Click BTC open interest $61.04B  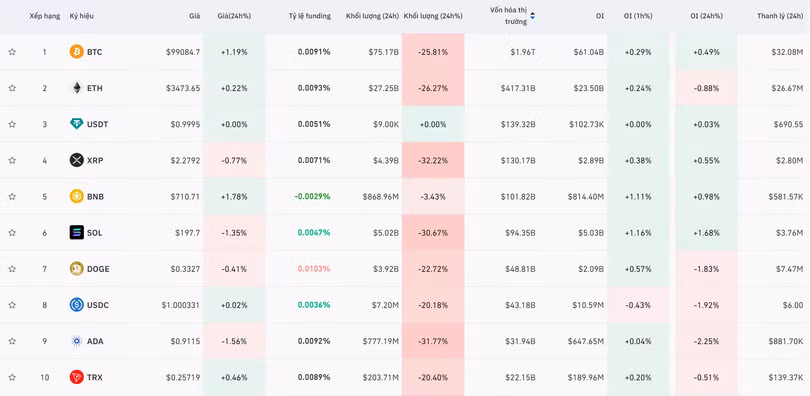click(x=588, y=52)
